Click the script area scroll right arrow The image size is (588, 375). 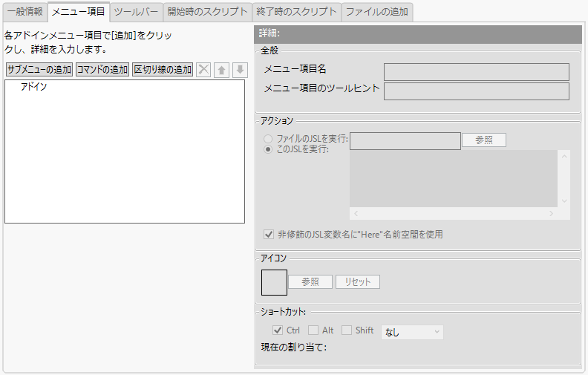click(x=551, y=213)
